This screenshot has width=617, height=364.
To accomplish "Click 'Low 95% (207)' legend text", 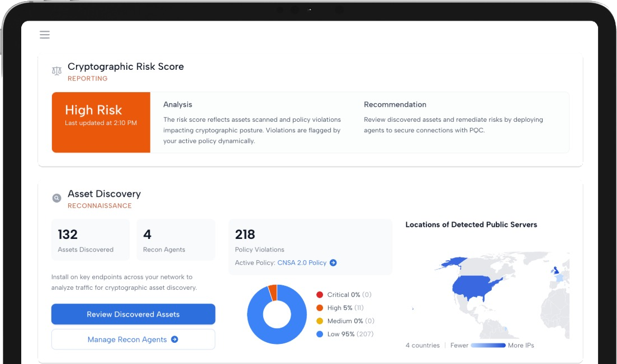I will click(350, 334).
